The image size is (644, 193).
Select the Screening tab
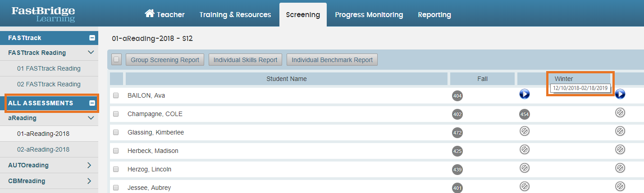tap(303, 15)
